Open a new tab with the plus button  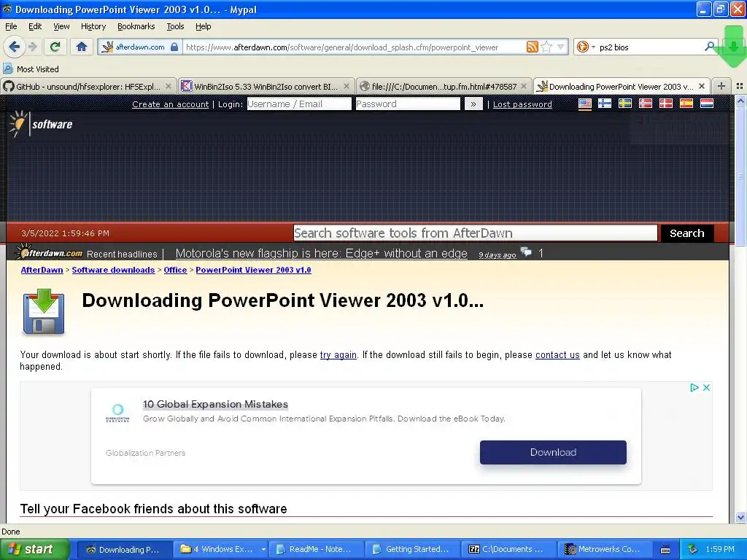(x=721, y=86)
